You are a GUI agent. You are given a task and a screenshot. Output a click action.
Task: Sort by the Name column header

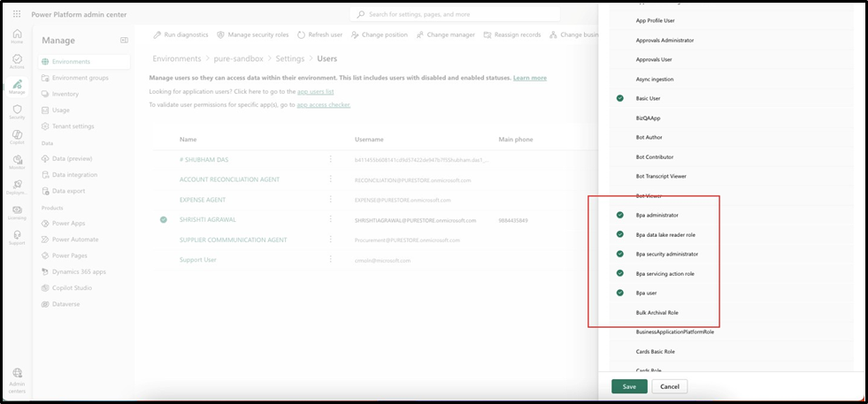(188, 140)
